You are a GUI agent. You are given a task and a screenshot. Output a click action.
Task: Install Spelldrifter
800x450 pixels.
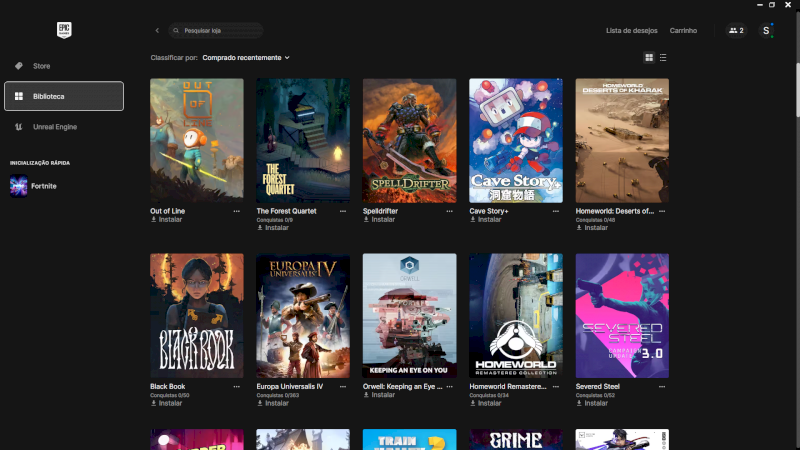(379, 219)
